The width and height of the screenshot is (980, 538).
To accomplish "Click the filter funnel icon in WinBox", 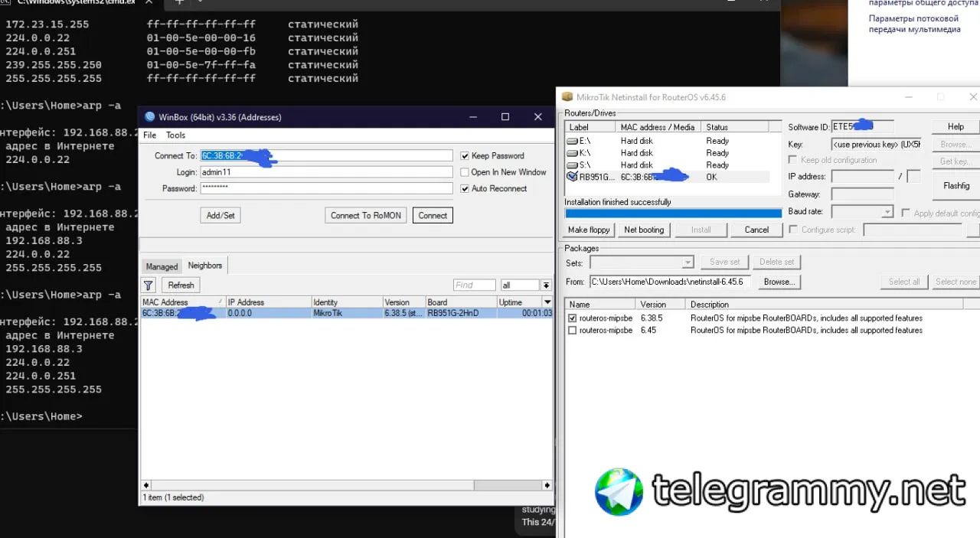I will (x=149, y=285).
